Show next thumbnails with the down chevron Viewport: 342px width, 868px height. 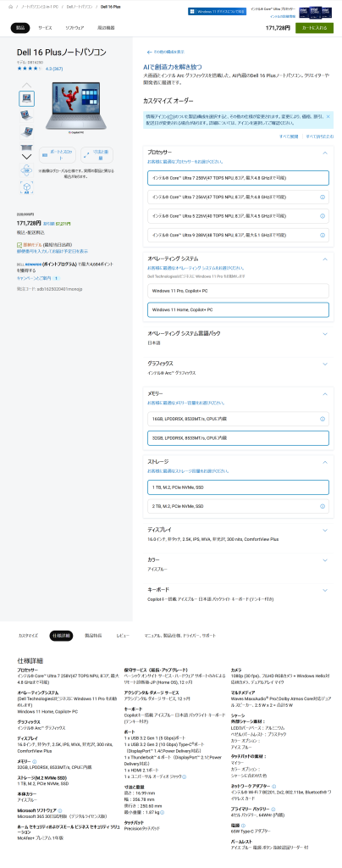(x=26, y=156)
